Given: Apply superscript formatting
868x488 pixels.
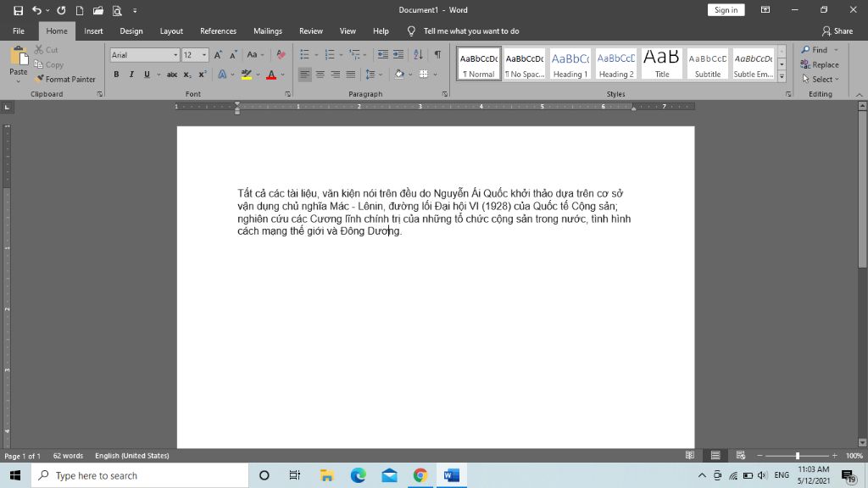Looking at the screenshot, I should (203, 75).
